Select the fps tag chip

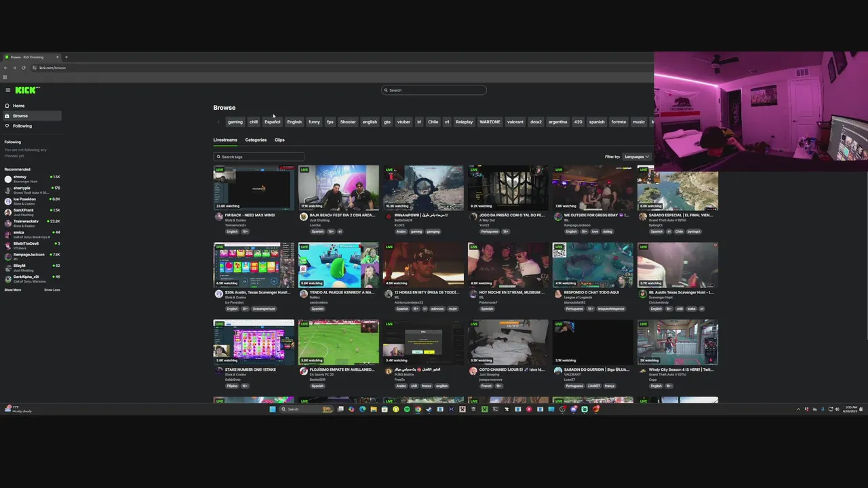pos(330,122)
